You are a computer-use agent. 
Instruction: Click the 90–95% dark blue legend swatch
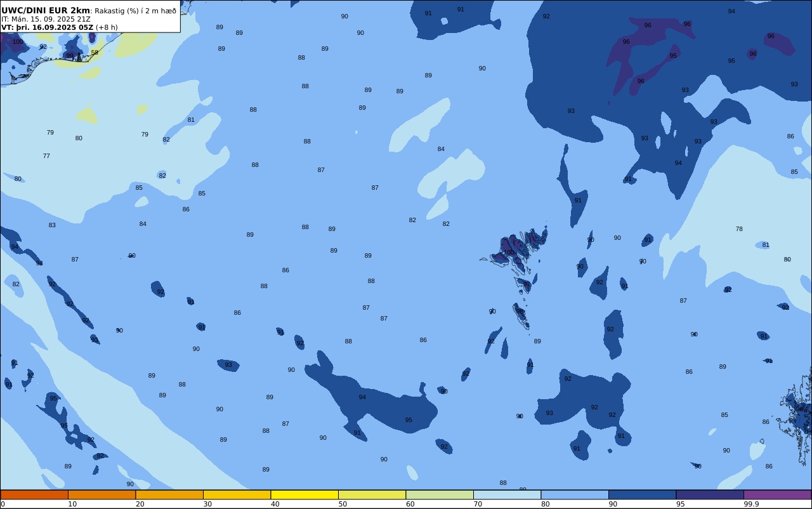(x=642, y=494)
